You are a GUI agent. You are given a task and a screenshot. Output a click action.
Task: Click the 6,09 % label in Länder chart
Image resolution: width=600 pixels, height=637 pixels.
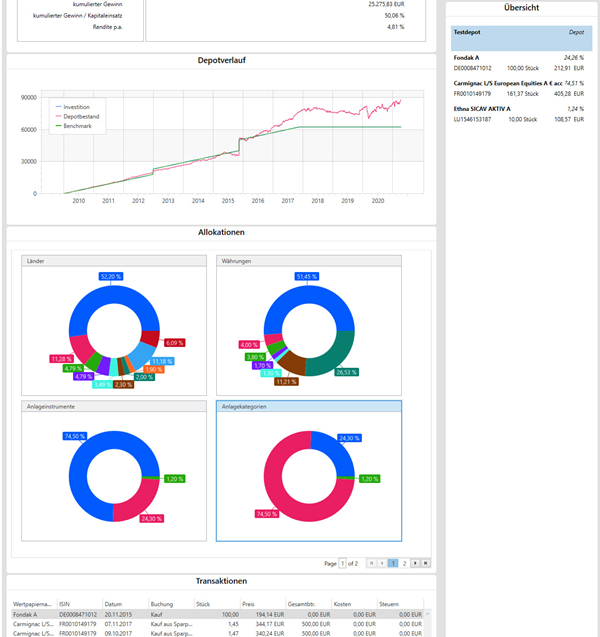click(174, 343)
